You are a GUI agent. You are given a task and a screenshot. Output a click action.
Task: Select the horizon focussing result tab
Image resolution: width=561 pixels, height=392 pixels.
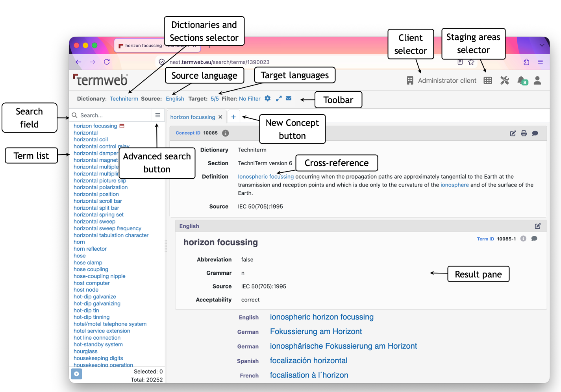pyautogui.click(x=193, y=117)
